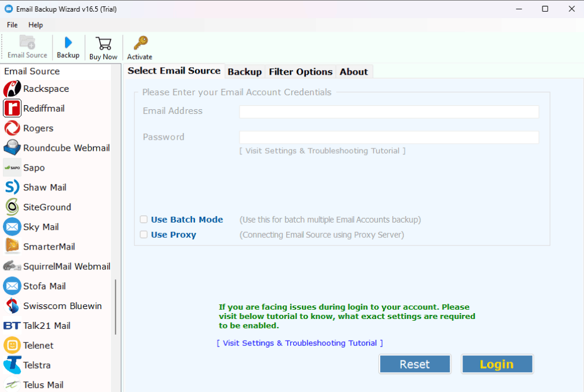Select the SiteGround source icon
The width and height of the screenshot is (584, 392).
point(47,207)
